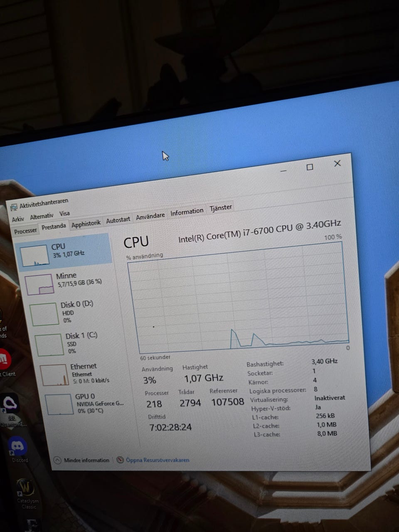The width and height of the screenshot is (399, 532).
Task: Click the Drifttid value 7:02:28:24
Action: (x=170, y=427)
